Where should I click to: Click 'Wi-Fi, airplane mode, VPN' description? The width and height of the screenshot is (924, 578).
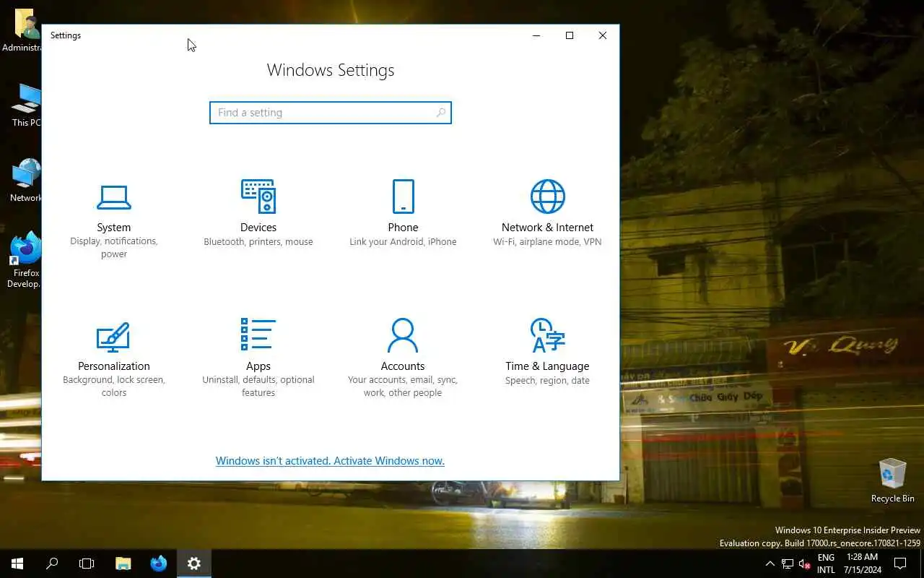point(547,242)
